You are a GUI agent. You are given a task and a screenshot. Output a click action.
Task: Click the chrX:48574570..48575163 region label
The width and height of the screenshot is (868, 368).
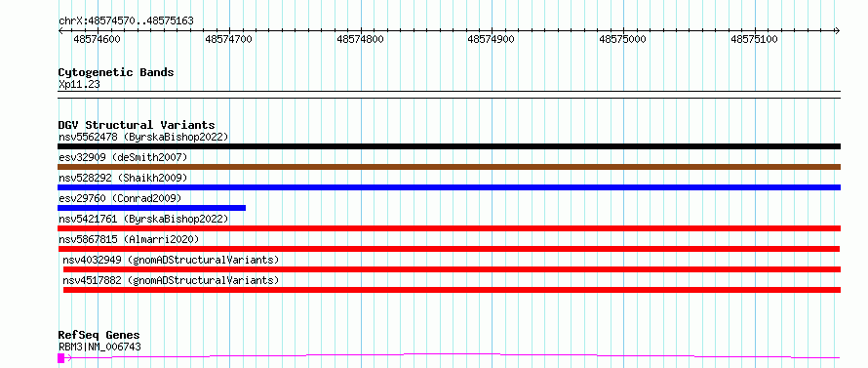click(x=126, y=21)
